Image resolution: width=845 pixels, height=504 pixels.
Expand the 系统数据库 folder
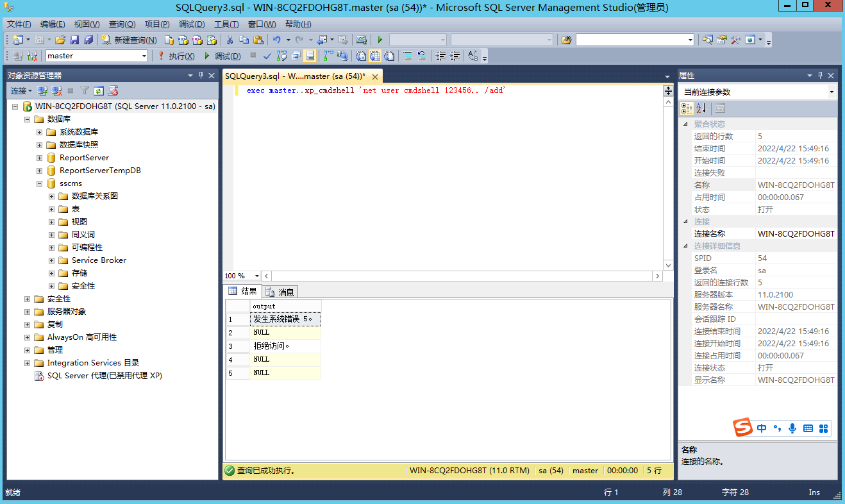point(39,132)
